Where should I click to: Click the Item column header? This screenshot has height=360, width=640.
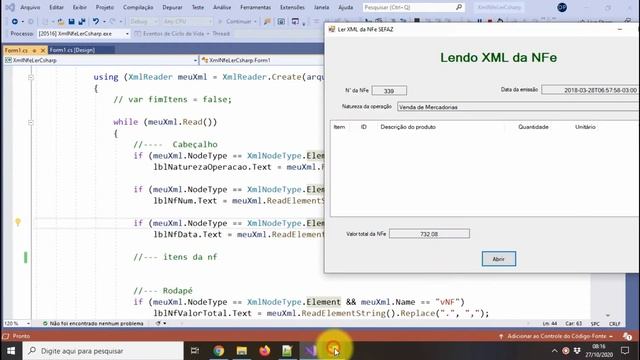(x=339, y=127)
